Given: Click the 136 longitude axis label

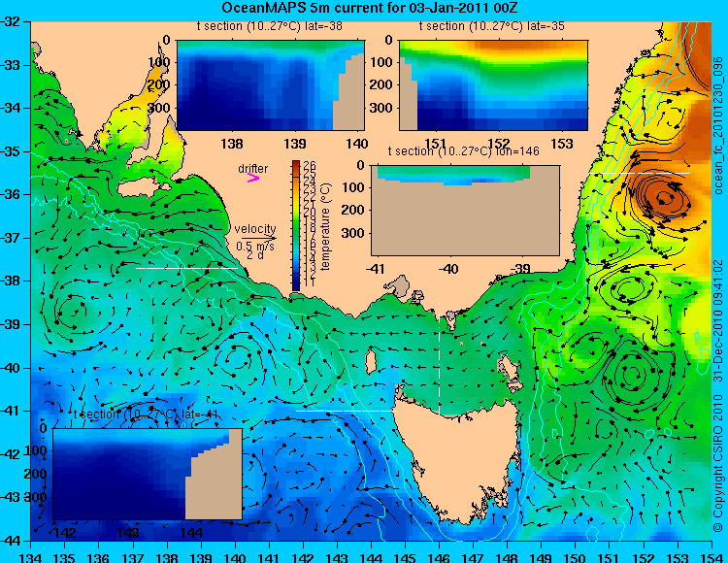Looking at the screenshot, I should click(99, 557).
